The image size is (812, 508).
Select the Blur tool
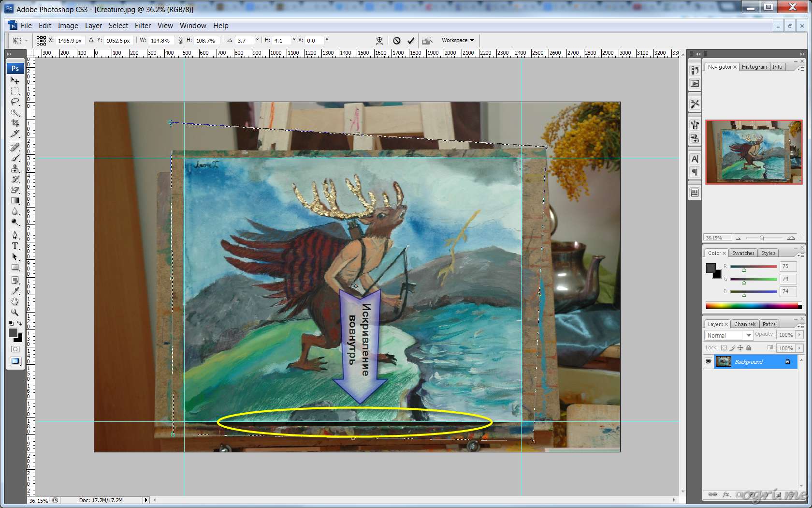point(15,211)
